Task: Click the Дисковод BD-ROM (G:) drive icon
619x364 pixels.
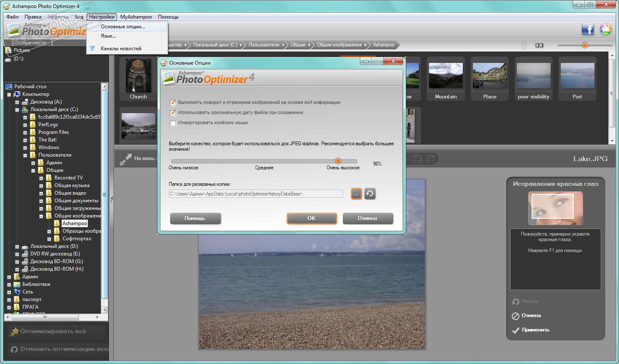Action: (25, 261)
